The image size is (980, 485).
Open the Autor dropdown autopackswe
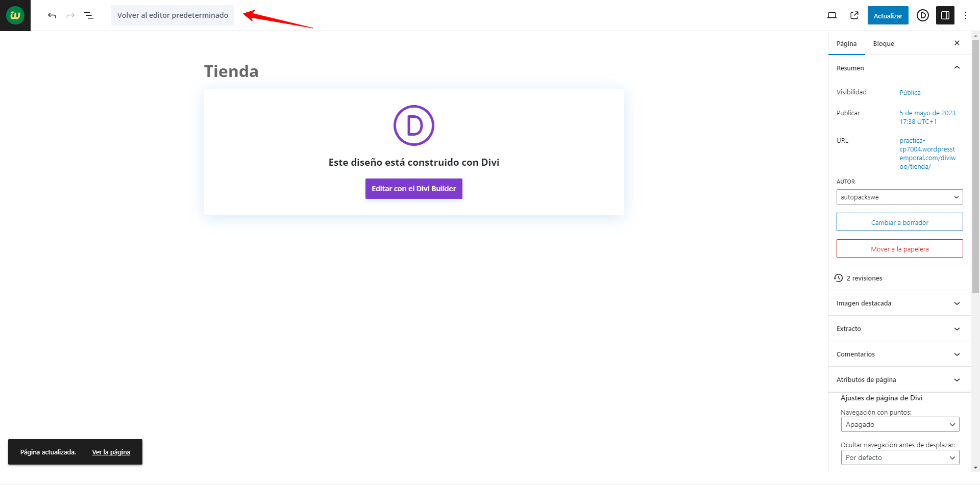(x=900, y=197)
